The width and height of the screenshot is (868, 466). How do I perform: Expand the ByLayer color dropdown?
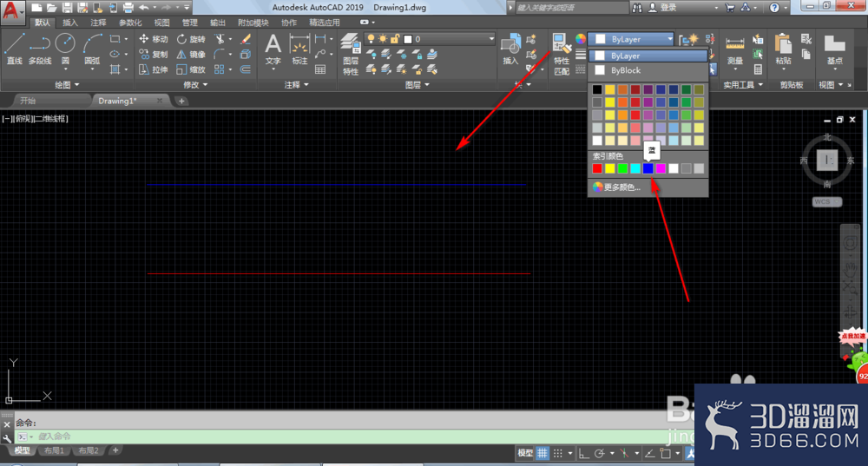point(632,39)
